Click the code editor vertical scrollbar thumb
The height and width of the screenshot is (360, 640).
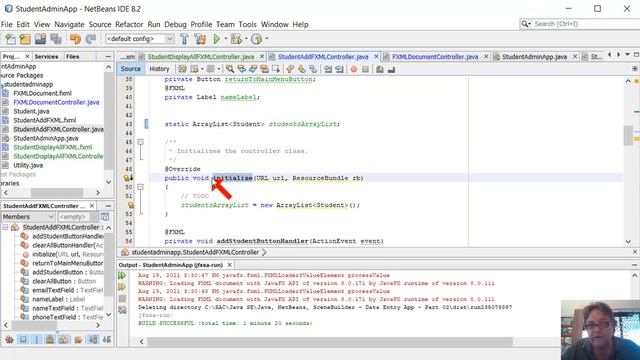(x=628, y=136)
